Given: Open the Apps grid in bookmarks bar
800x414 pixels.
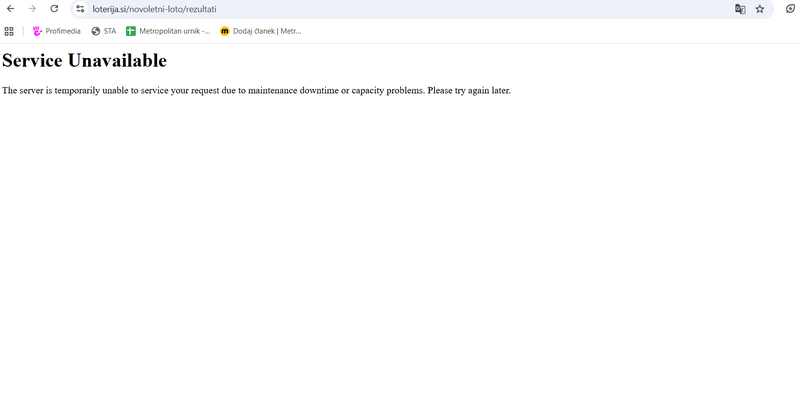Looking at the screenshot, I should click(x=9, y=31).
